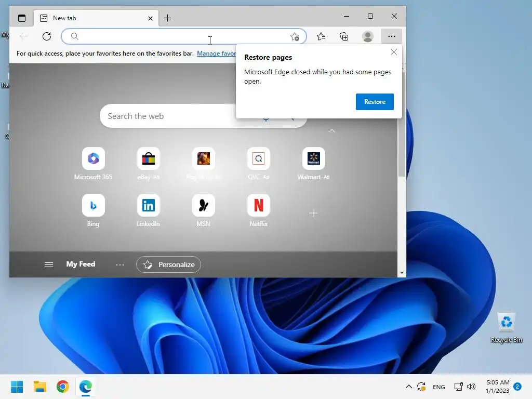
Task: Open the Walmart quick link
Action: (x=313, y=164)
